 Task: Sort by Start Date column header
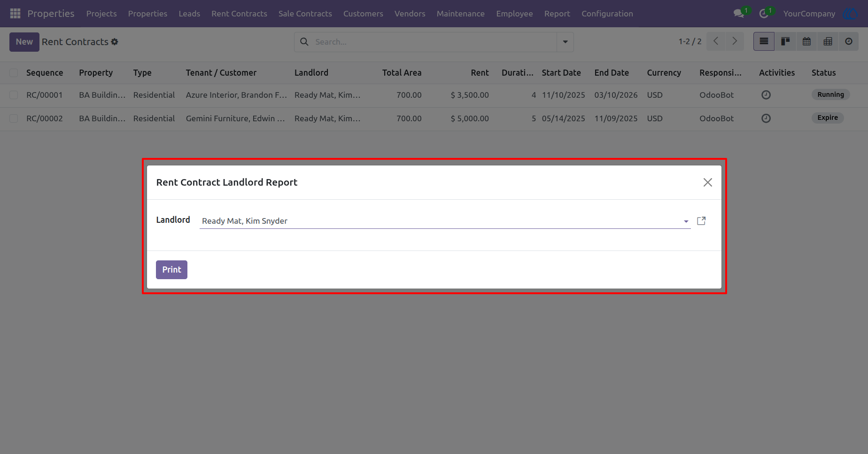(x=561, y=73)
